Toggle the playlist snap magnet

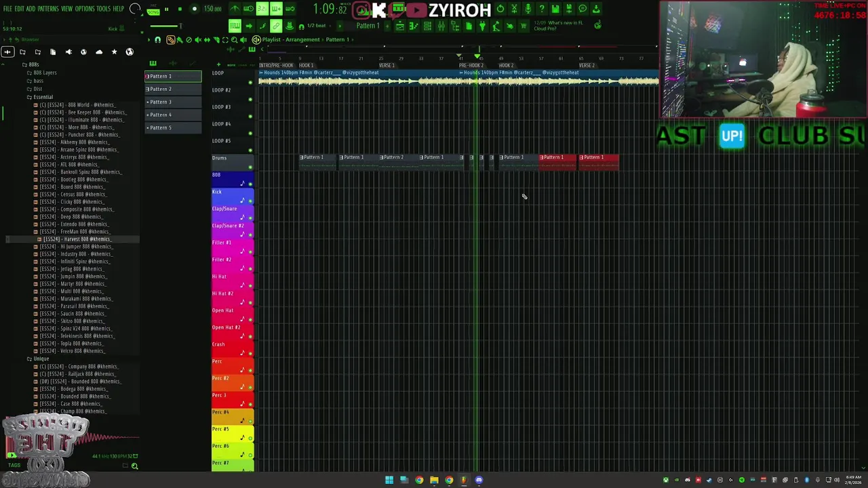(x=157, y=39)
